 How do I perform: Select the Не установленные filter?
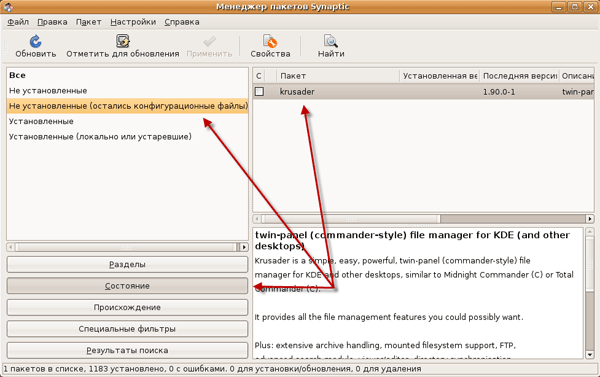pyautogui.click(x=127, y=91)
